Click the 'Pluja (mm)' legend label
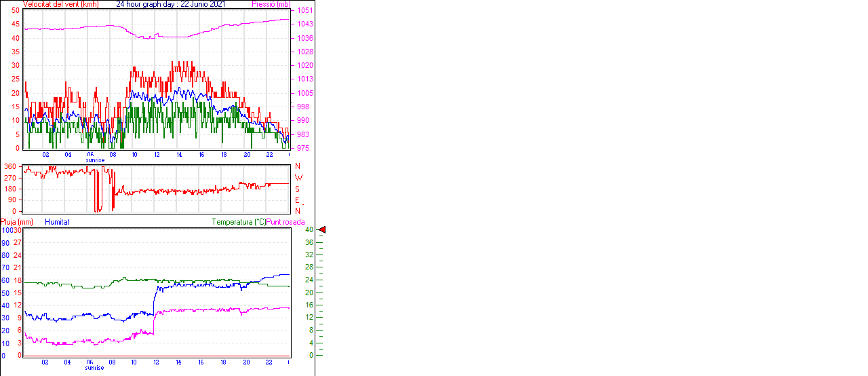 [x=17, y=222]
